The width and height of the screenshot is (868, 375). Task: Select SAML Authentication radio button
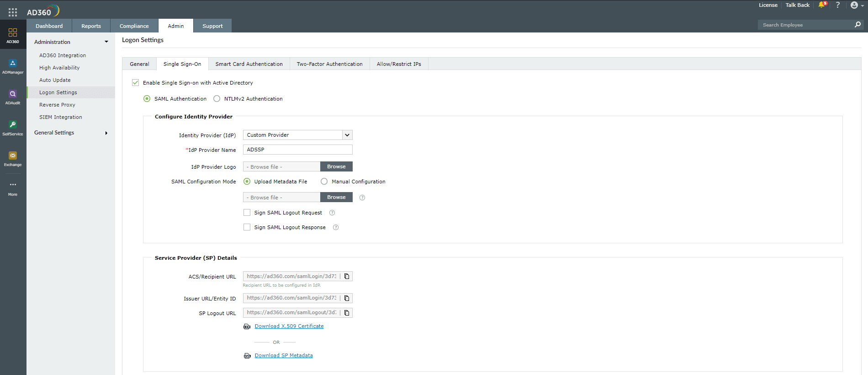(147, 99)
